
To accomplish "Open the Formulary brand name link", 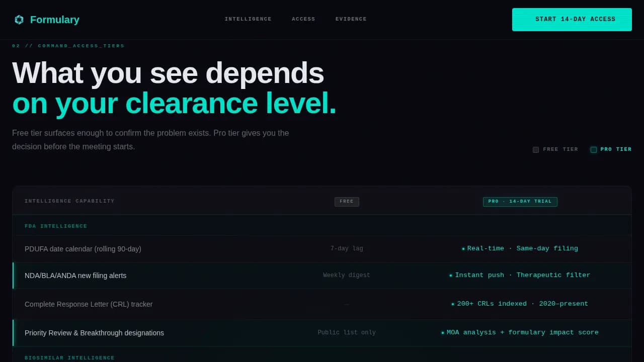I will click(x=55, y=20).
